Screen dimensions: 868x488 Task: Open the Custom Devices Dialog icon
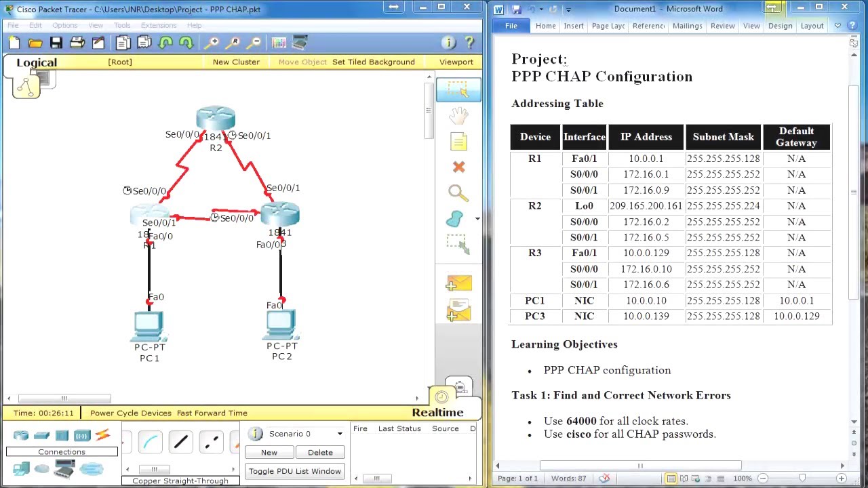(300, 43)
